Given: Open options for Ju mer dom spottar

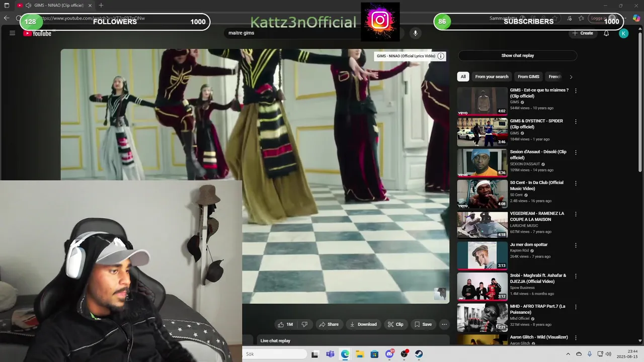Looking at the screenshot, I should pyautogui.click(x=576, y=245).
